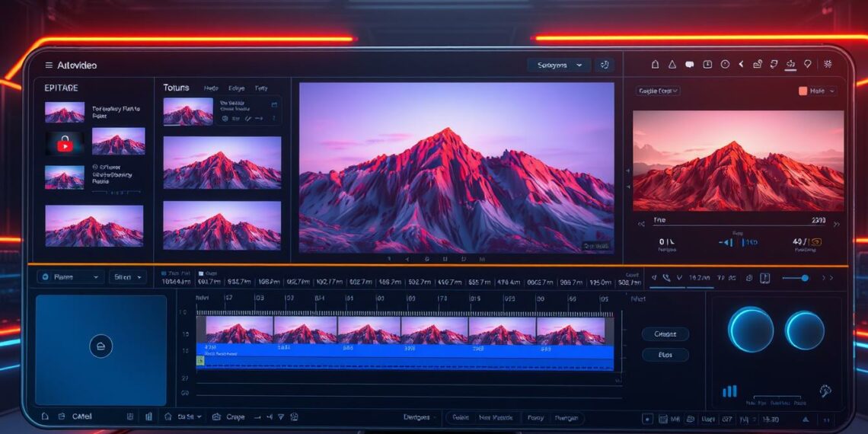Image resolution: width=868 pixels, height=434 pixels.
Task: Click the filter funnel icon in bottom bar
Action: 281,416
